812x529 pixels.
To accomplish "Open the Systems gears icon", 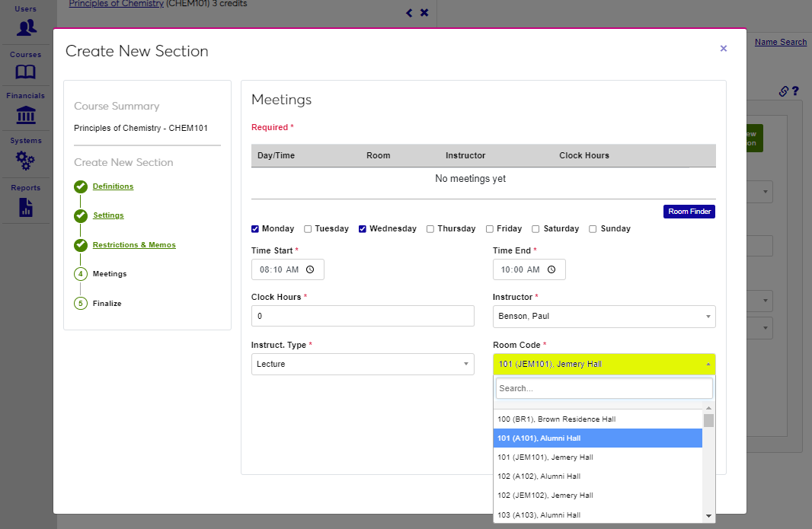I will (x=26, y=160).
